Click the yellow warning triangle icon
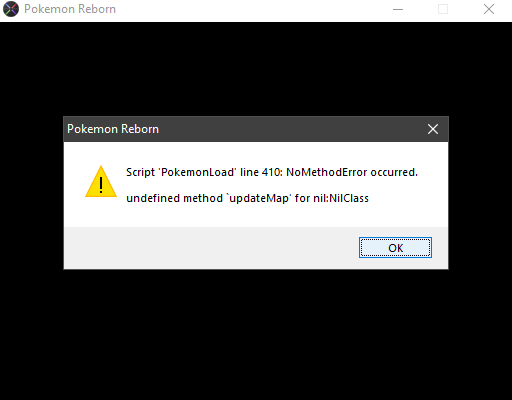 click(x=101, y=182)
